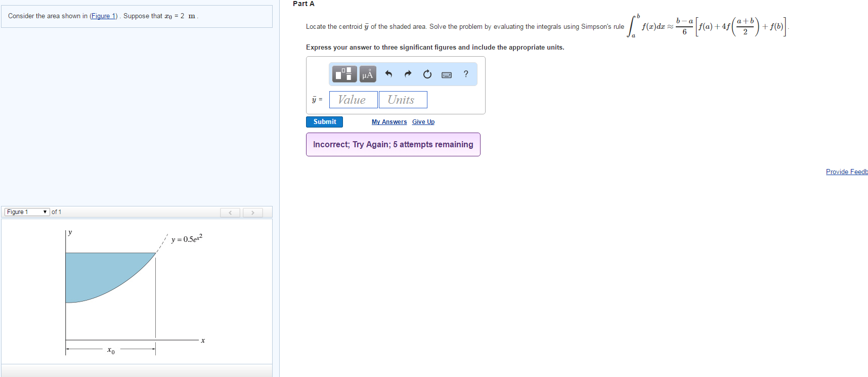
Task: Open the templates symbol palette icon
Action: 344,74
